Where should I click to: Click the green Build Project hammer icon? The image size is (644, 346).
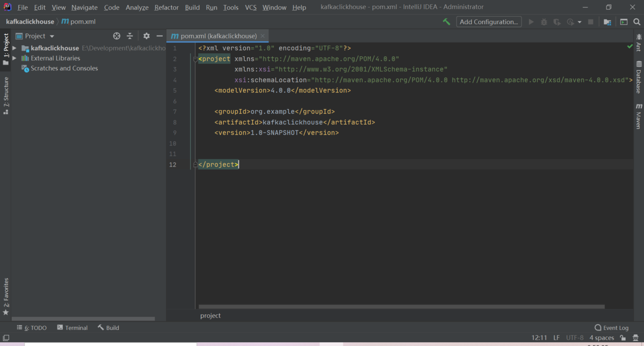pyautogui.click(x=447, y=22)
